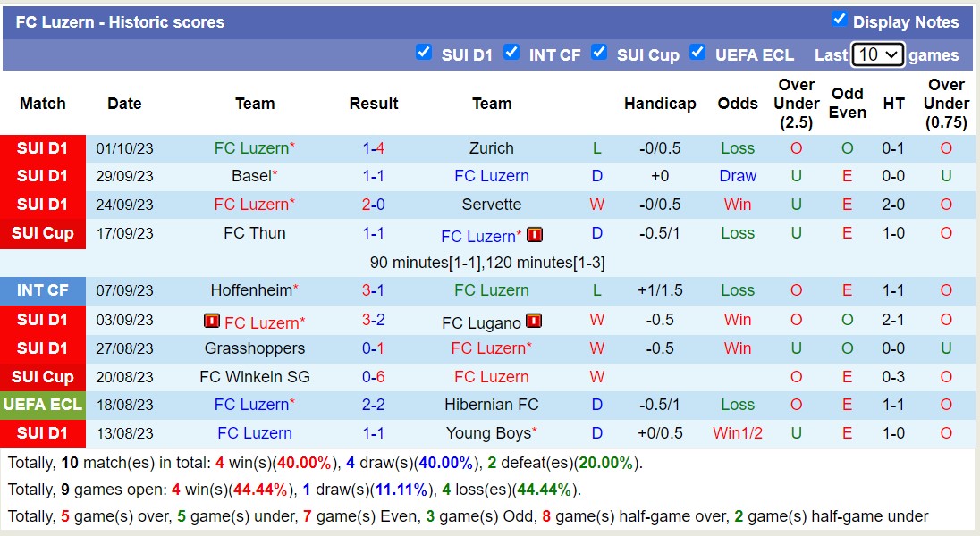Click the INT CF league badge
Screen dimensions: 980x536
tap(43, 290)
